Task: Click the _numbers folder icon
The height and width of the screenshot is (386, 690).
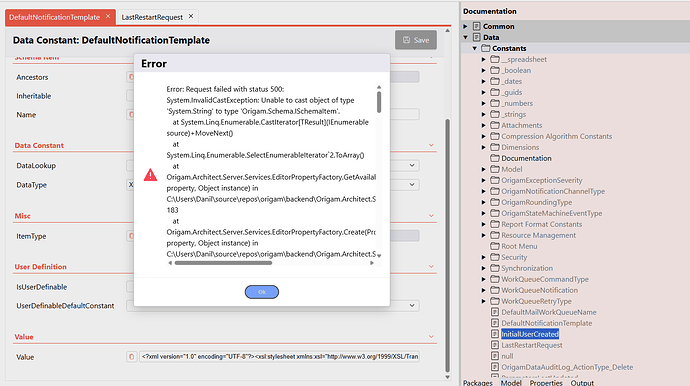Action: [x=495, y=103]
